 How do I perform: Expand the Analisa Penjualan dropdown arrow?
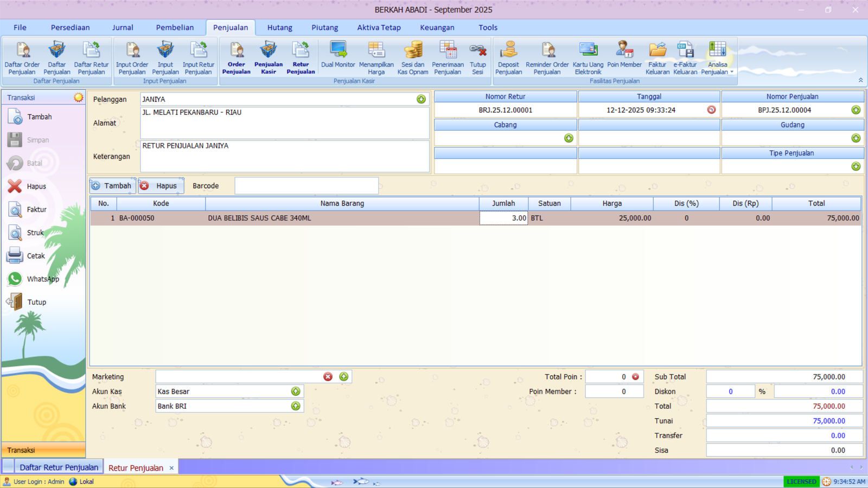731,72
